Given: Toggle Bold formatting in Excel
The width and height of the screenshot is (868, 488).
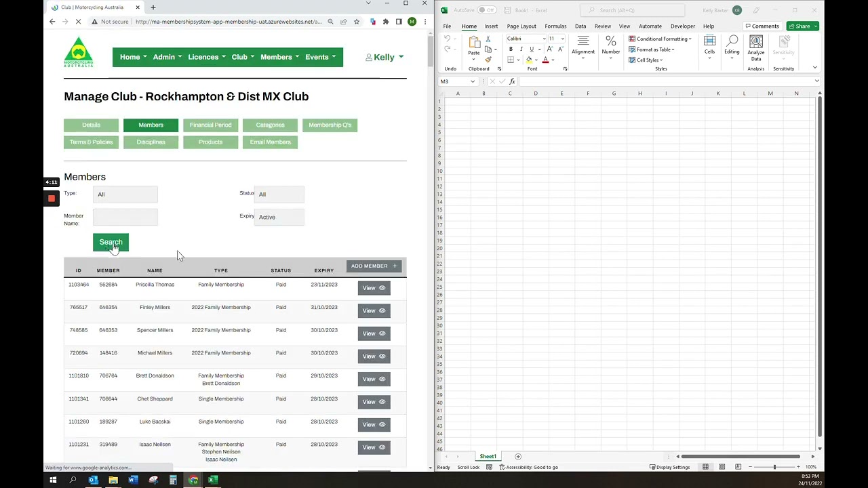Looking at the screenshot, I should (511, 49).
